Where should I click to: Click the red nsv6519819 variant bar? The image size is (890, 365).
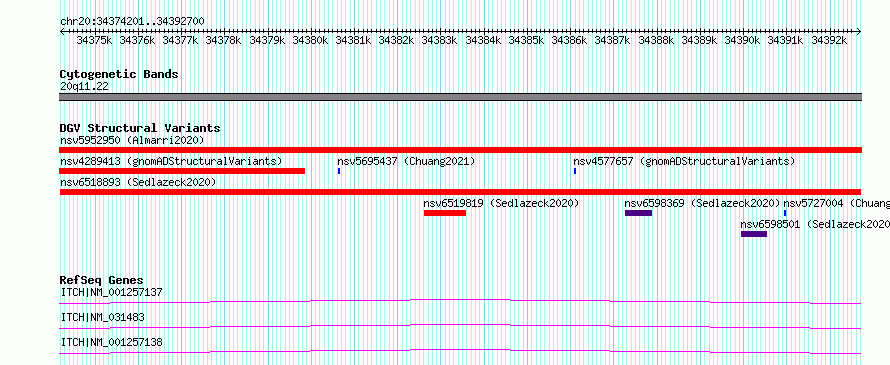445,213
